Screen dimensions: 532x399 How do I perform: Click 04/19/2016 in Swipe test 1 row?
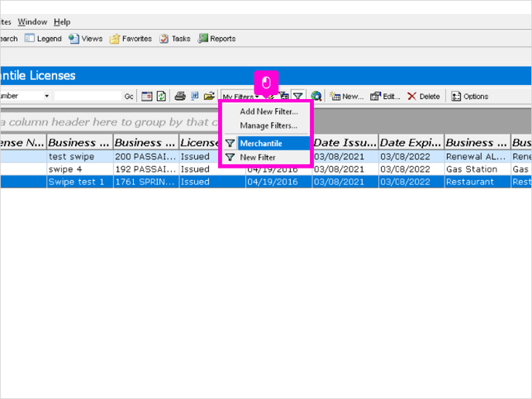[x=278, y=182]
